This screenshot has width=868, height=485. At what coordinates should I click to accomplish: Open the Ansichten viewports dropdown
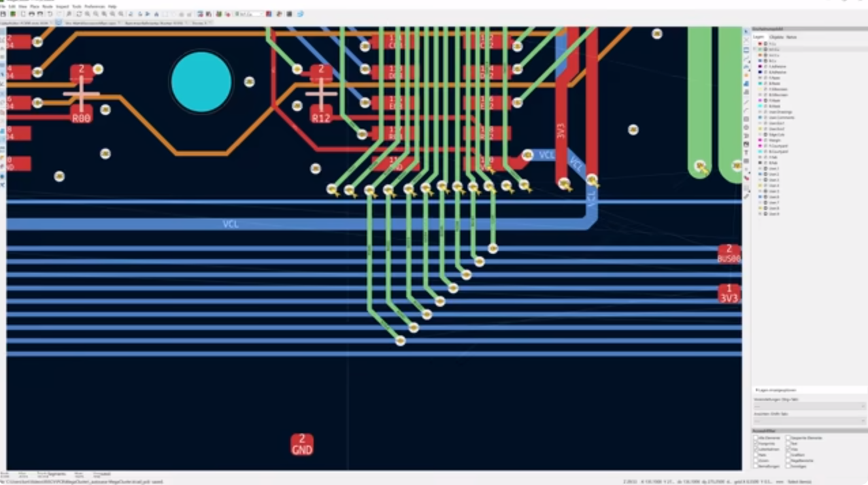(x=809, y=421)
